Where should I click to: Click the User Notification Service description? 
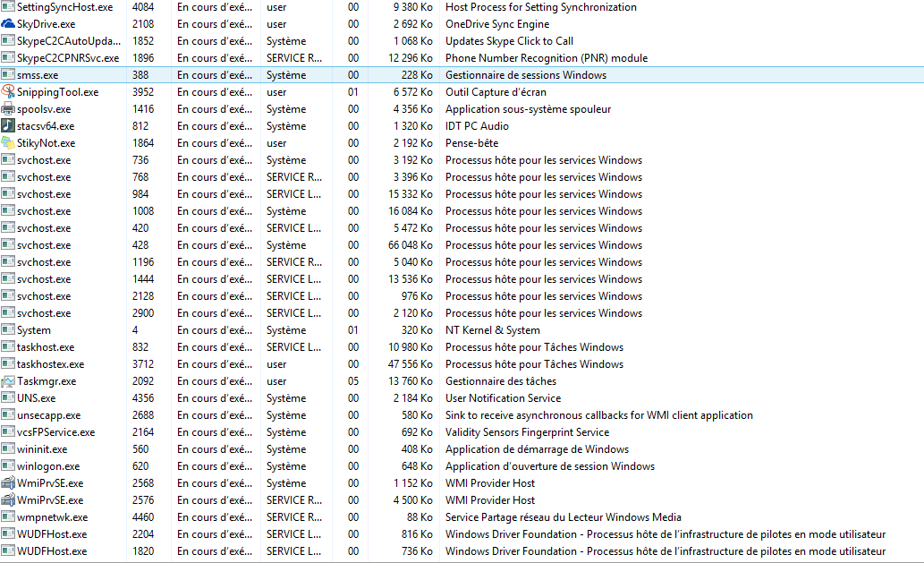click(x=504, y=398)
